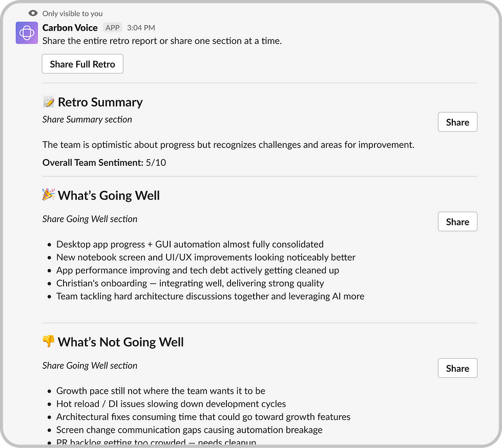Click the eye icon beside "Only visible to you"
502x448 pixels.
[x=33, y=13]
